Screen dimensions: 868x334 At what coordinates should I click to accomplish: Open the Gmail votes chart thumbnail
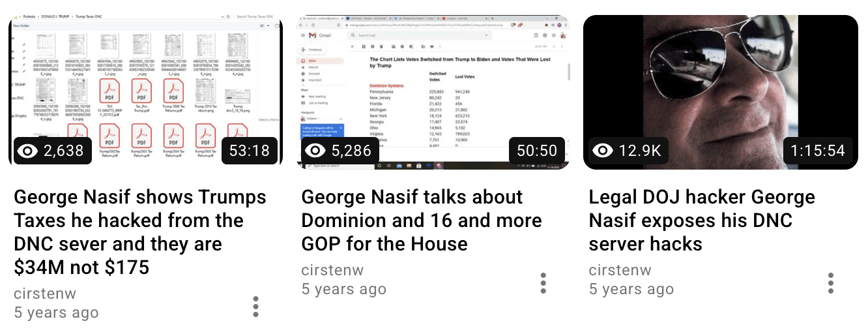click(433, 92)
